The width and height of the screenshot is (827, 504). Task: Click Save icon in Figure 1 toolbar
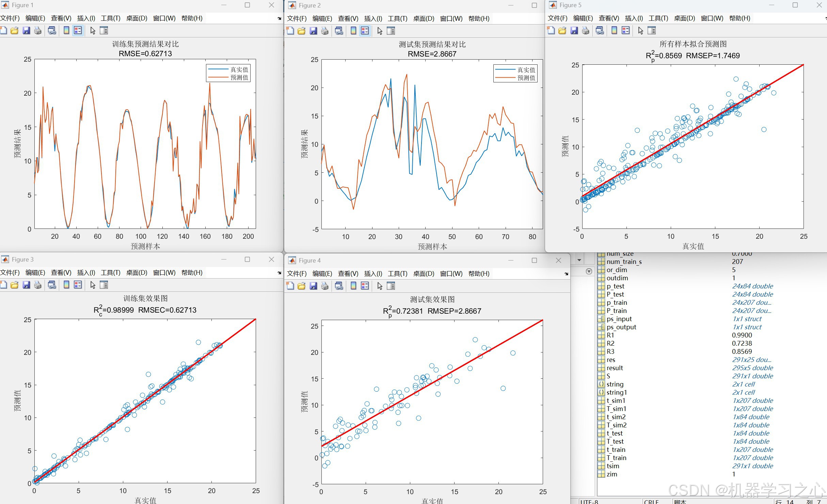point(26,31)
